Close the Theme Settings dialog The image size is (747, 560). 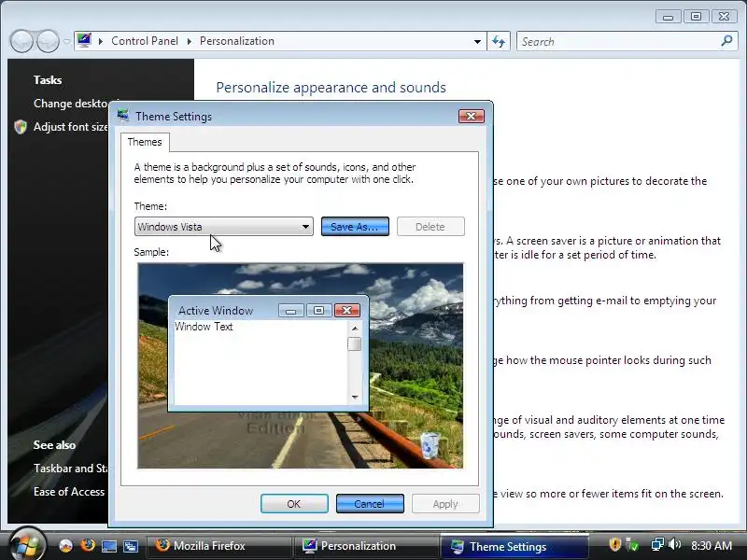(x=472, y=116)
